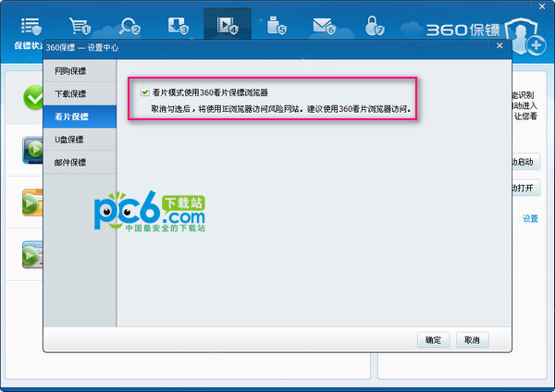
Task: Click the orange folder play icon
Action: click(32, 202)
